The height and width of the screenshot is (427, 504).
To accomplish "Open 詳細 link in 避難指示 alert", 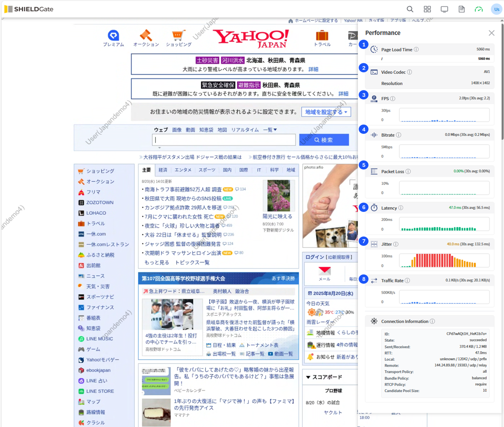I will coord(343,94).
